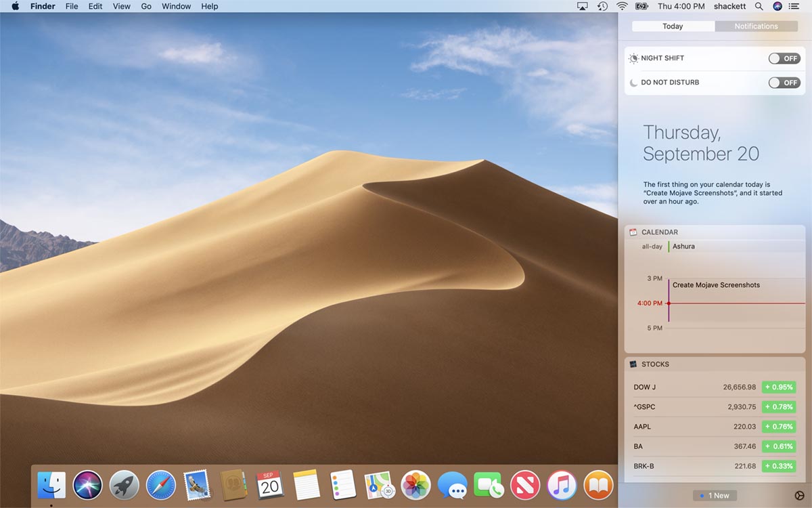Viewport: 812px width, 508px height.
Task: Open Safari from the Dock
Action: (160, 485)
